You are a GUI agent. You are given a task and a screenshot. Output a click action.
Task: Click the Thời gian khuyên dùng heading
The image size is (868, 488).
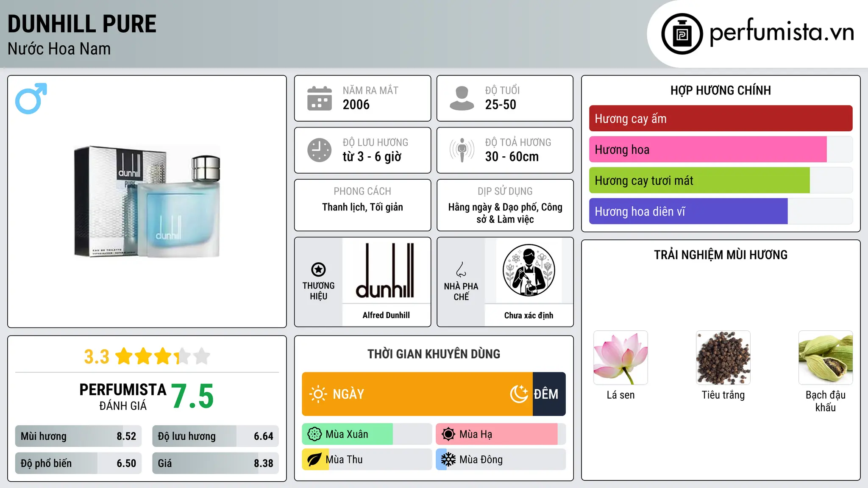(434, 354)
